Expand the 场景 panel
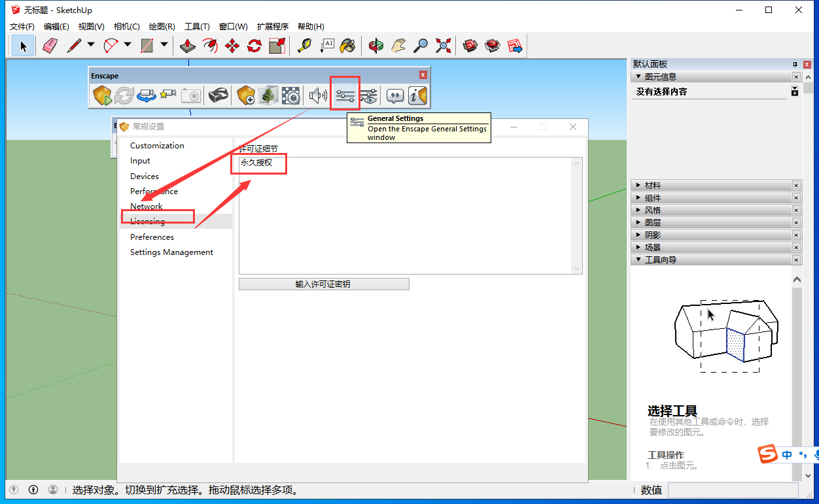 click(638, 248)
